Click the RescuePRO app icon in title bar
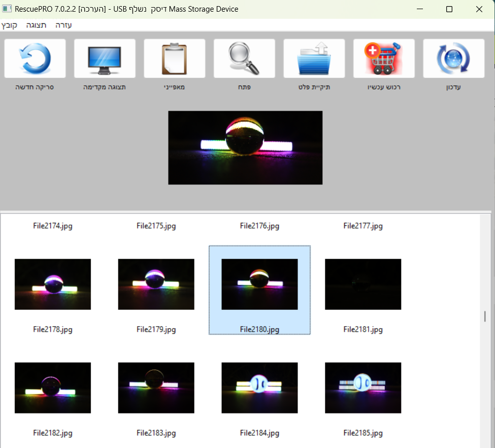Image resolution: width=495 pixels, height=448 pixels. tap(7, 9)
